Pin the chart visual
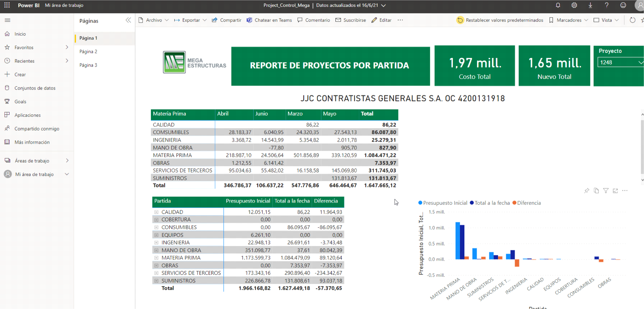 point(586,191)
